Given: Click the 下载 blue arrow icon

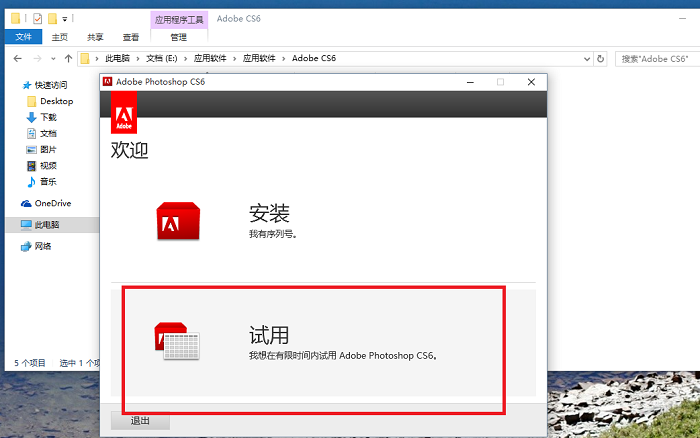Looking at the screenshot, I should click(31, 117).
